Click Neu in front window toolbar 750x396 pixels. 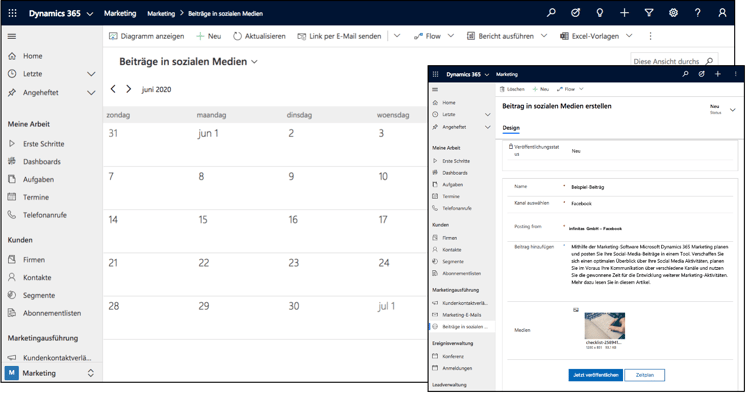coord(541,89)
